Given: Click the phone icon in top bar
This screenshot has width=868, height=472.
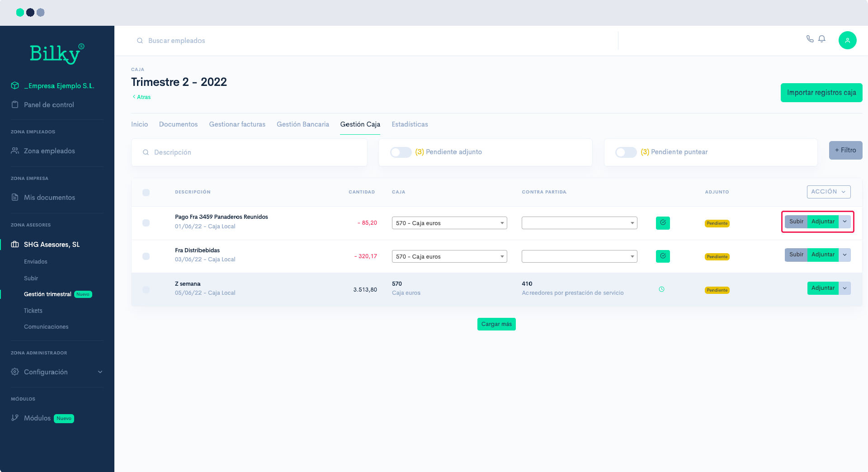Looking at the screenshot, I should click(810, 39).
